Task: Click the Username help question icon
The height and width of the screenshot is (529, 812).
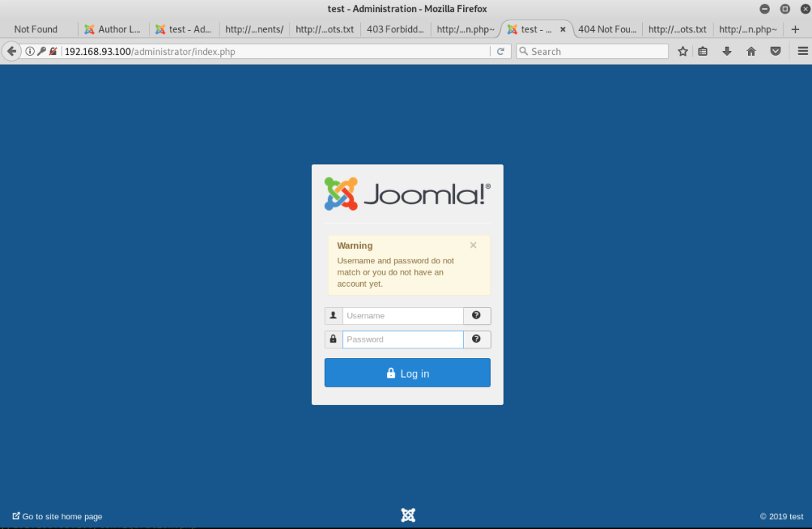Action: [477, 315]
